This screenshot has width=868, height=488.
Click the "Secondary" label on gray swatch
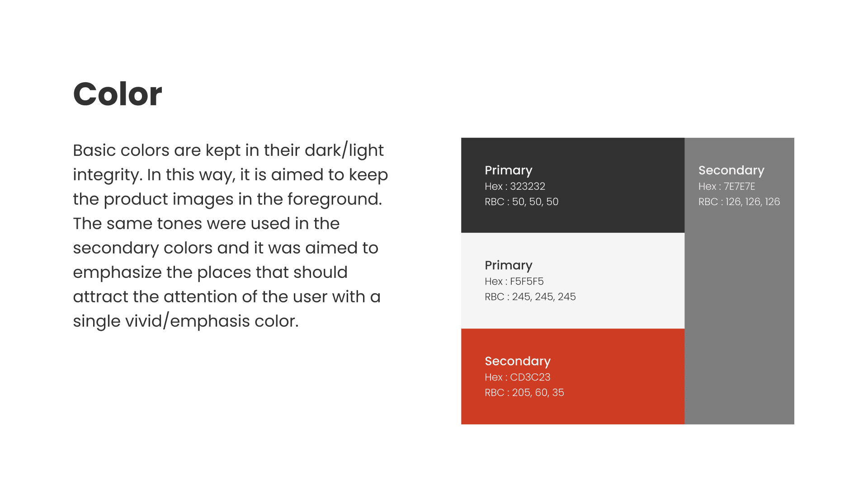731,170
